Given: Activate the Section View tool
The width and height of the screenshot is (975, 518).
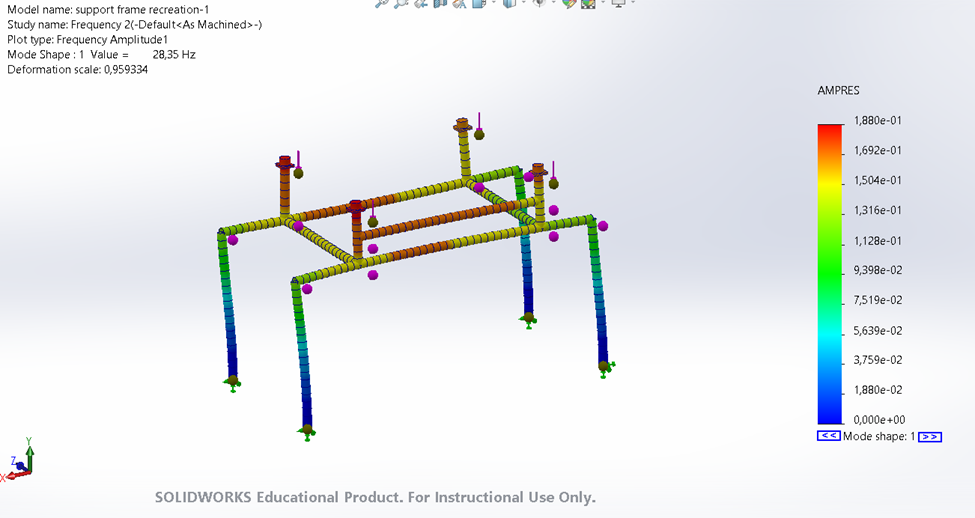Looking at the screenshot, I should (x=440, y=3).
